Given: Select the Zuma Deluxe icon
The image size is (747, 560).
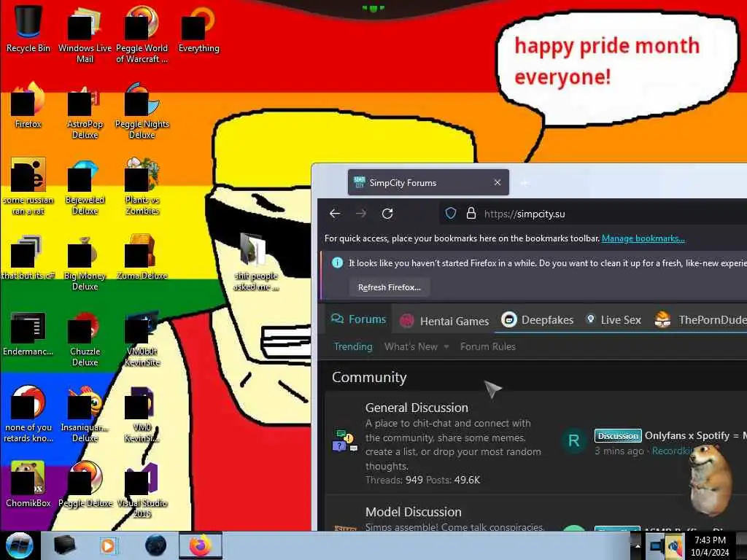Looking at the screenshot, I should (x=142, y=257).
